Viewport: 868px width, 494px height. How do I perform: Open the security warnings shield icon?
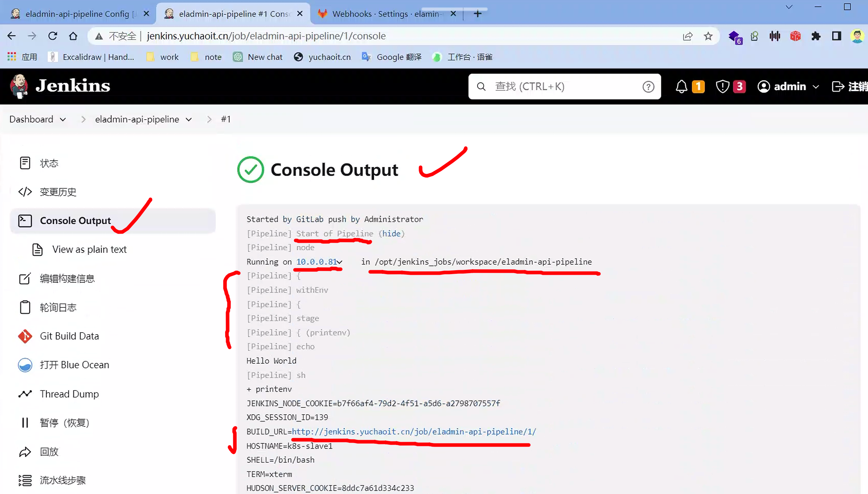(x=722, y=87)
